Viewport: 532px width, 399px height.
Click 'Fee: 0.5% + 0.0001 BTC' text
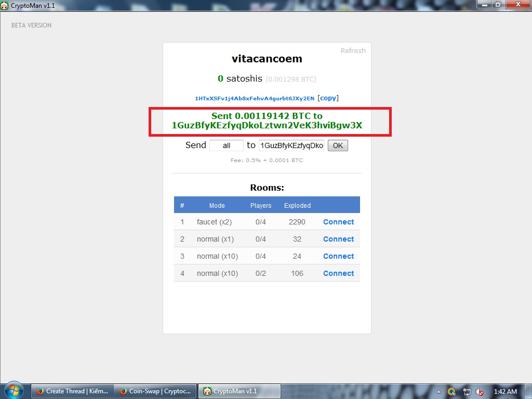[x=267, y=160]
